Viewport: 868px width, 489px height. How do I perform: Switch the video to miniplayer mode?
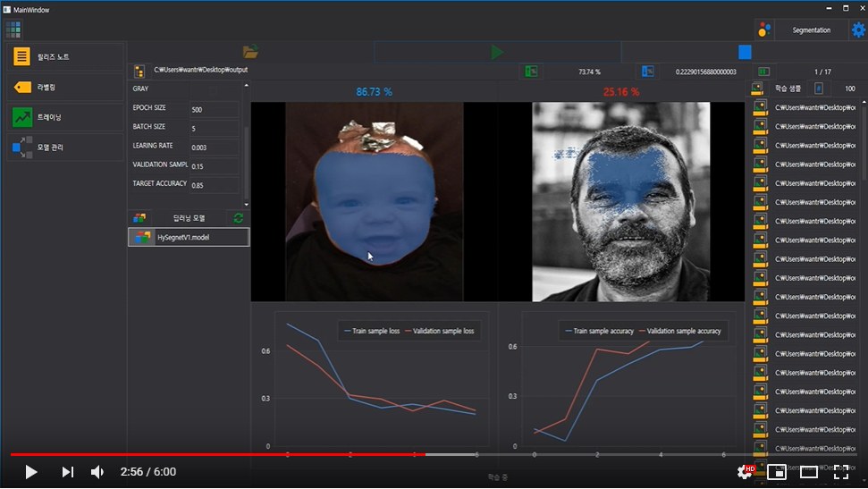tap(777, 472)
